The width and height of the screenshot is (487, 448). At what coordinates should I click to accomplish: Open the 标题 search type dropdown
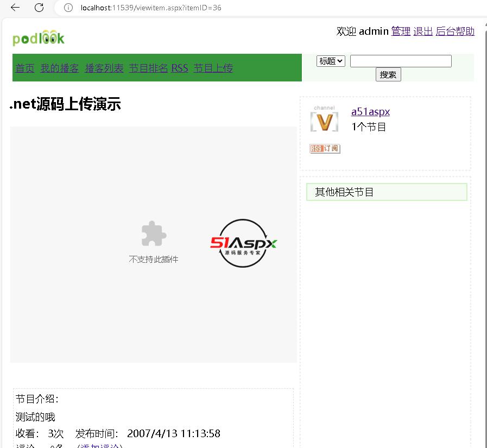(x=331, y=61)
